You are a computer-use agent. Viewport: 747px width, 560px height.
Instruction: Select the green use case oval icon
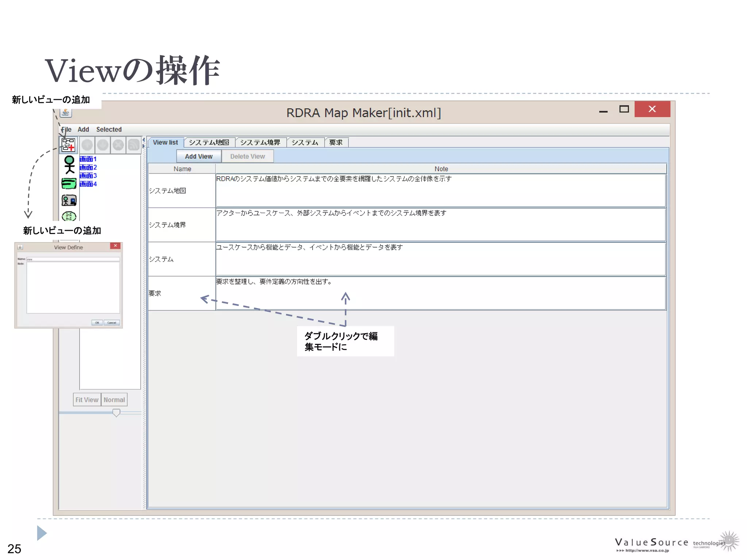(x=69, y=216)
